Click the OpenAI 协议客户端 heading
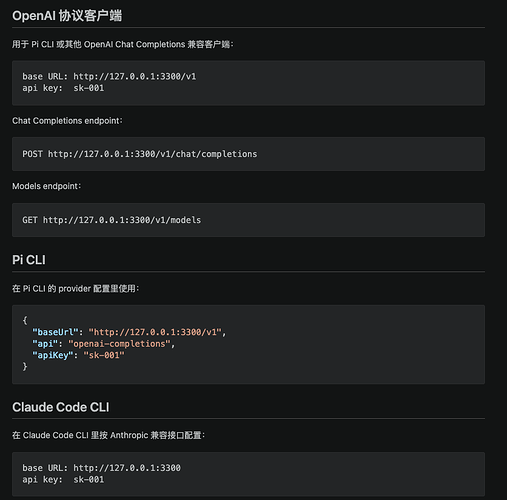The height and width of the screenshot is (500, 507). [x=67, y=16]
